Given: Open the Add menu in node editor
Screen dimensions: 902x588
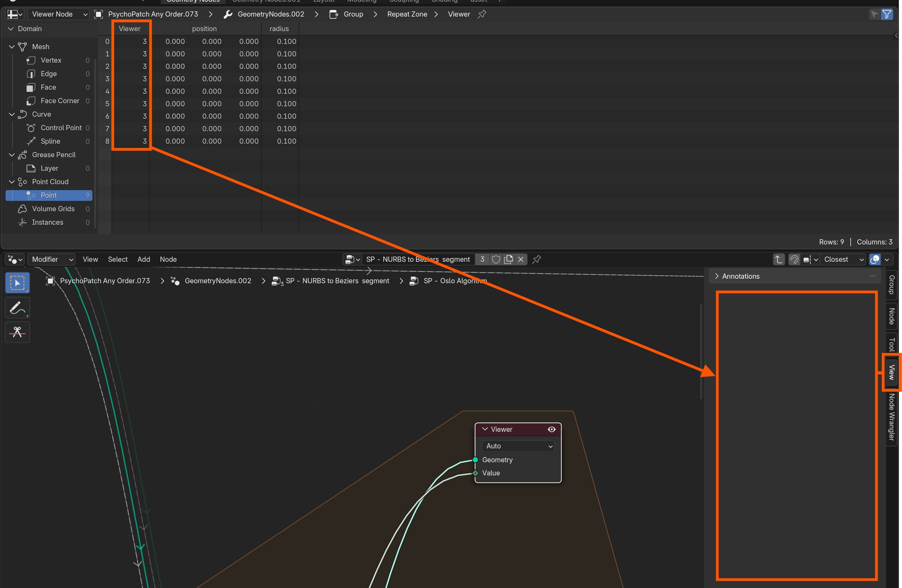Looking at the screenshot, I should pyautogui.click(x=144, y=259).
